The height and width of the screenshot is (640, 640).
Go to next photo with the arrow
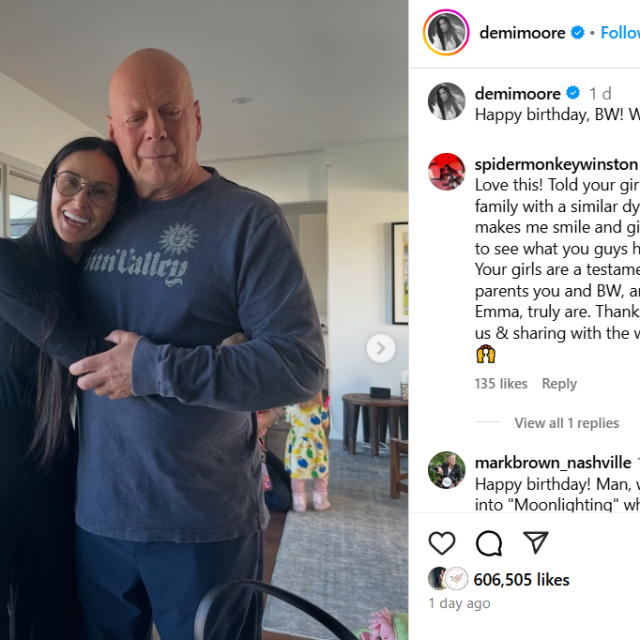point(380,348)
